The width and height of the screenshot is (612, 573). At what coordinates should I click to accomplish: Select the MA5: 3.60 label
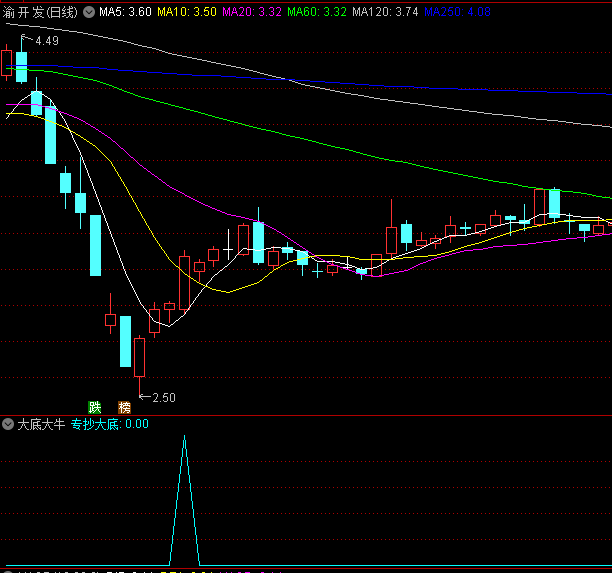(x=125, y=12)
